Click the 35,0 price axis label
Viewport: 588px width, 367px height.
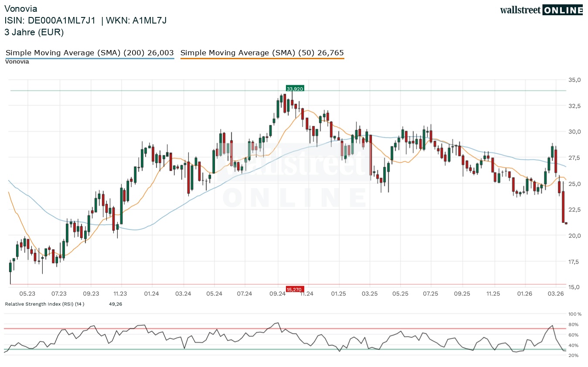tap(574, 80)
